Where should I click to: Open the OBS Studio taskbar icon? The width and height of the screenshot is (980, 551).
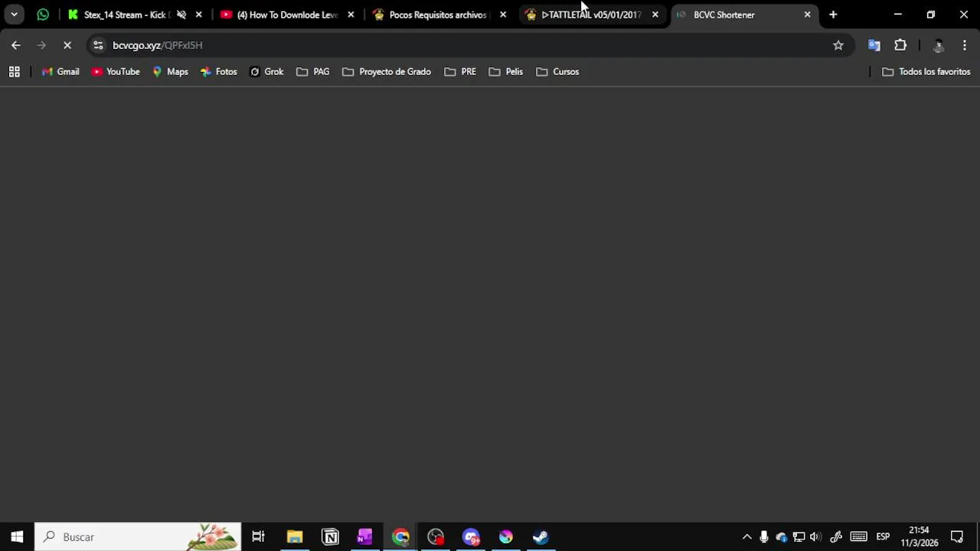[x=436, y=536]
